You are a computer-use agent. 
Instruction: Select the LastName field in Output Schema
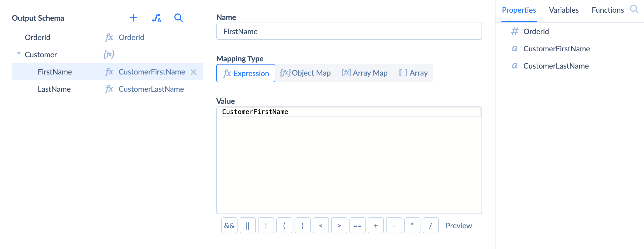pyautogui.click(x=54, y=89)
